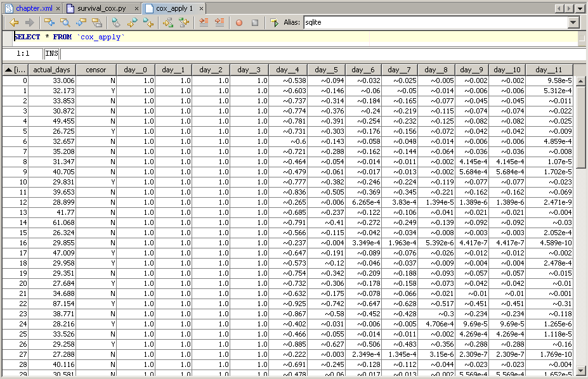Click the survival_cox.py file icon on tab
This screenshot has width=588, height=379.
70,8
